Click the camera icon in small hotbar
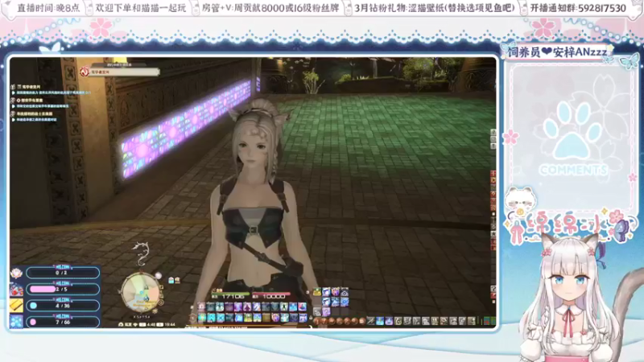644x362 pixels. point(345,292)
